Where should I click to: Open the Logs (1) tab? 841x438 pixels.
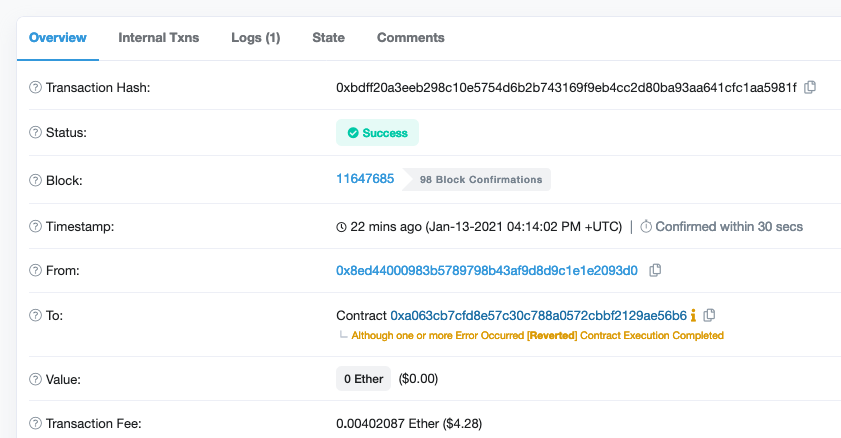coord(256,38)
